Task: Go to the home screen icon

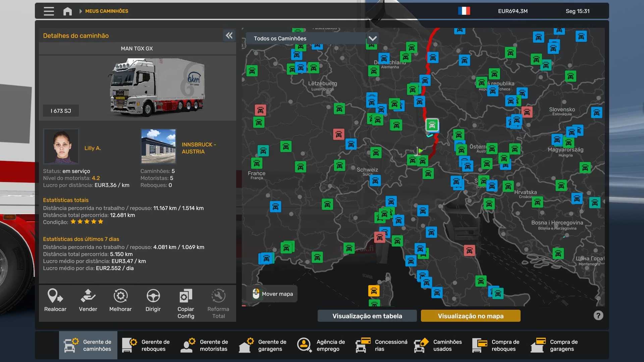Action: pyautogui.click(x=67, y=11)
